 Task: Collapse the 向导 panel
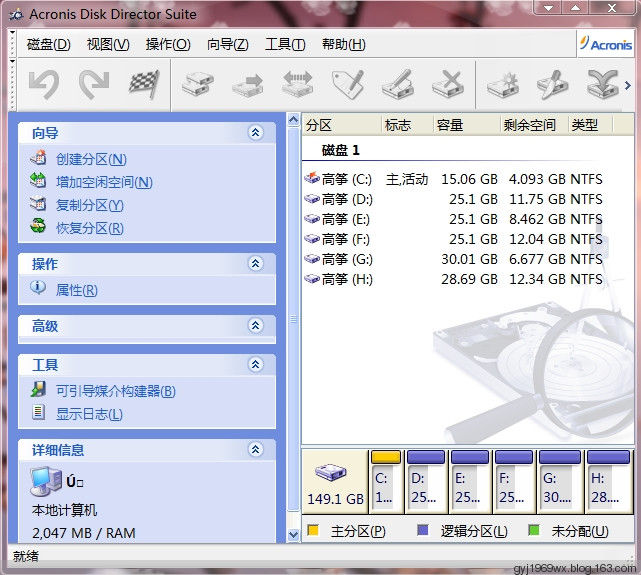click(256, 132)
